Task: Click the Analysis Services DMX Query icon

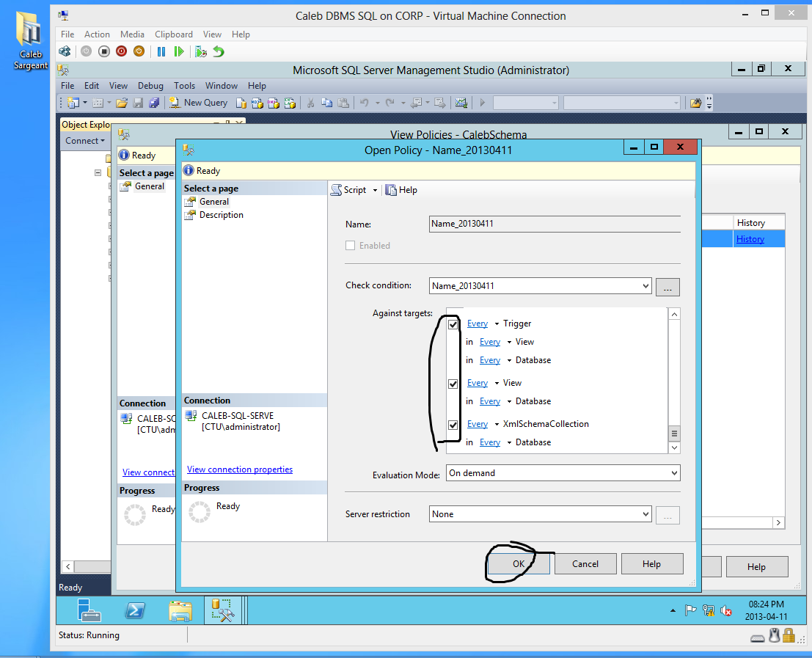Action: point(274,103)
